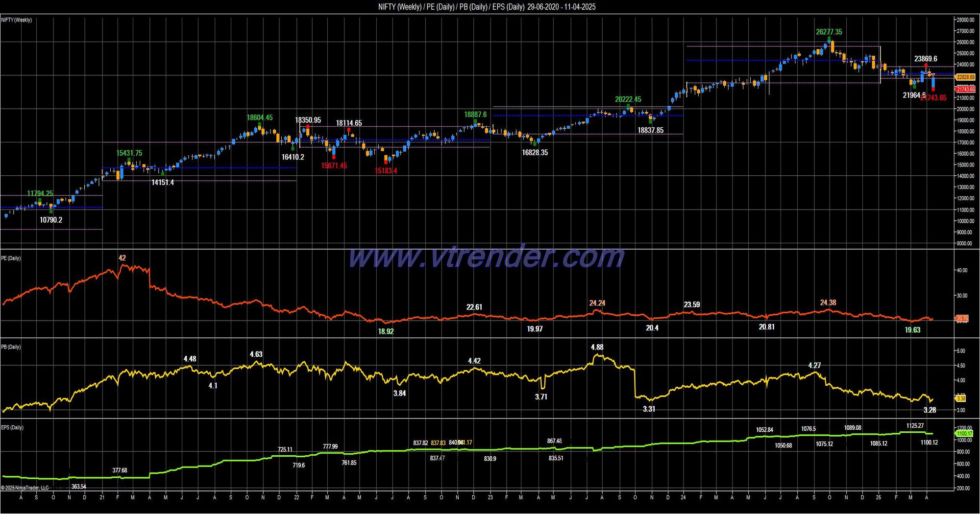Viewport: 980px width, 514px height.
Task: Click the EPS (Daily) panel label
Action: [12, 427]
